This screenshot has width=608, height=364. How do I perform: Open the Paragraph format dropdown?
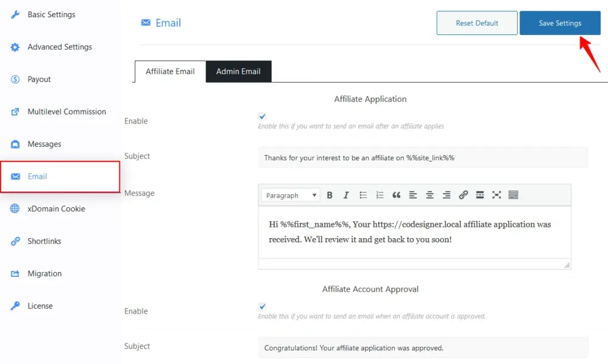point(290,195)
